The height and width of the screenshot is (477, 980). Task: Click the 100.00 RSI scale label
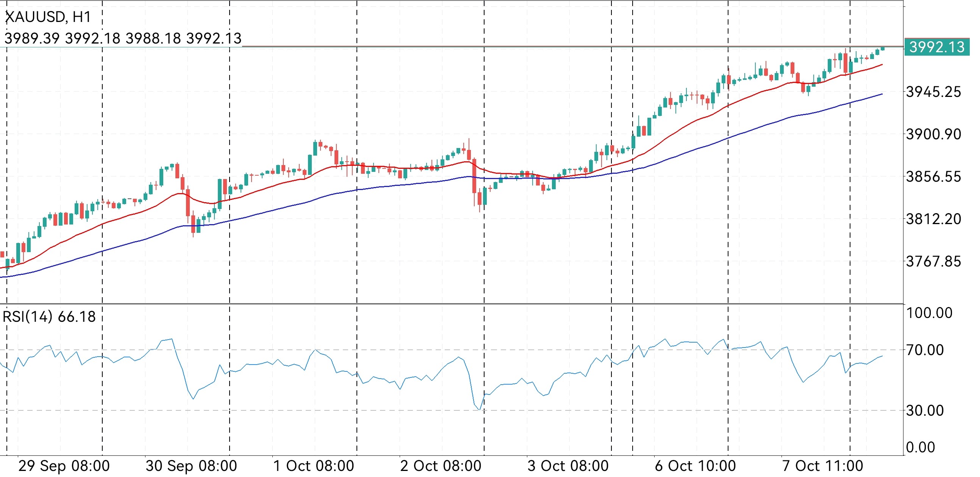point(929,313)
